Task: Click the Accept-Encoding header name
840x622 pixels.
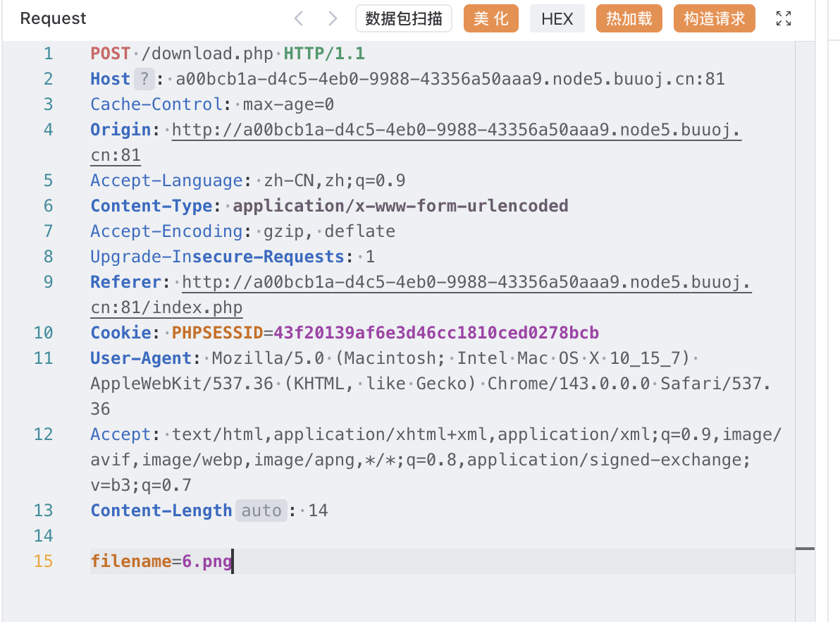Action: [x=166, y=231]
